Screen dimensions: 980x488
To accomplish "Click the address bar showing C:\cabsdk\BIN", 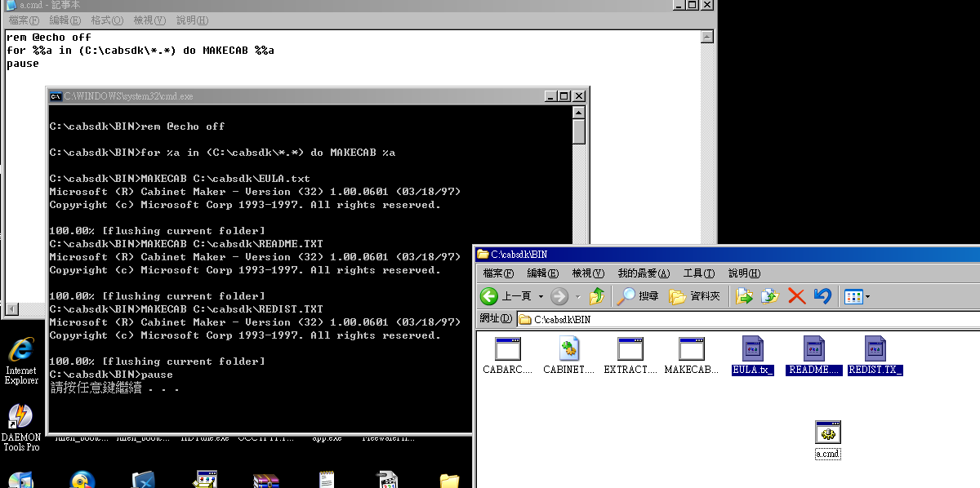I will [x=735, y=319].
